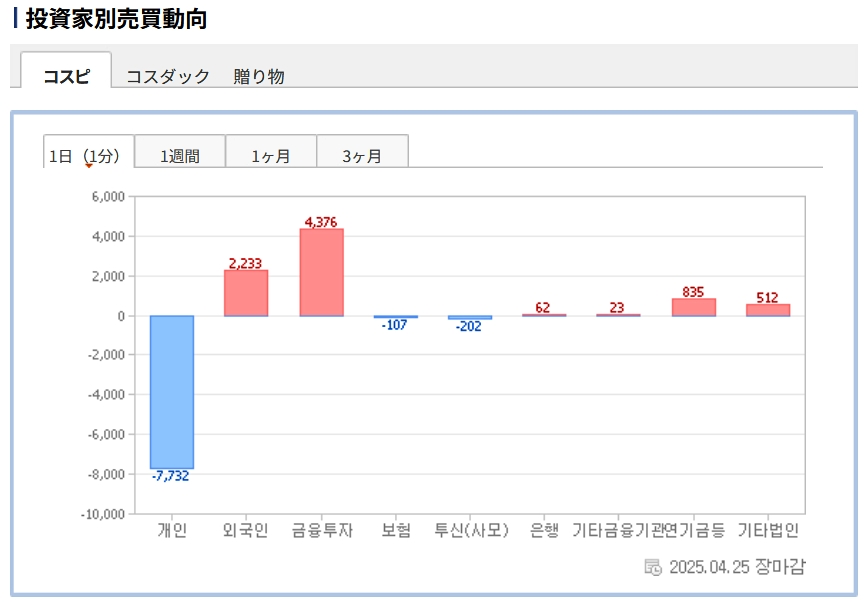This screenshot has width=868, height=602.
Task: Select the 1日 (1分) period tab
Action: click(x=88, y=155)
